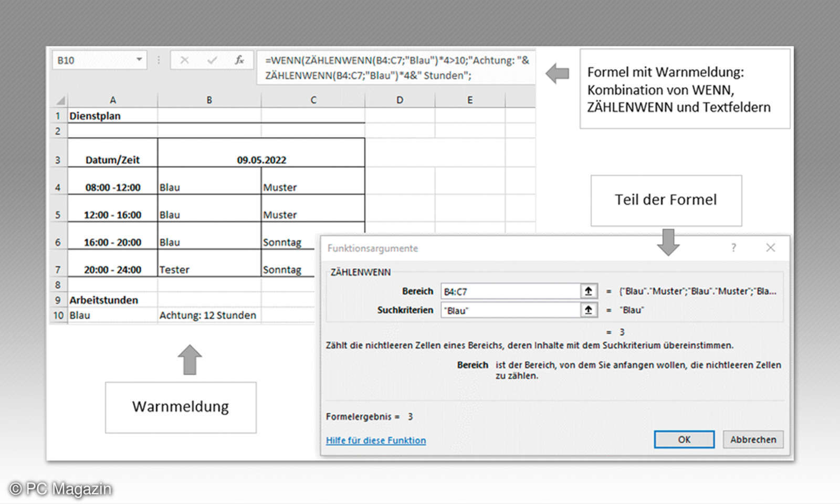Select cell B10 showing Achtung: 12 Stunden
This screenshot has width=840, height=504.
(208, 315)
